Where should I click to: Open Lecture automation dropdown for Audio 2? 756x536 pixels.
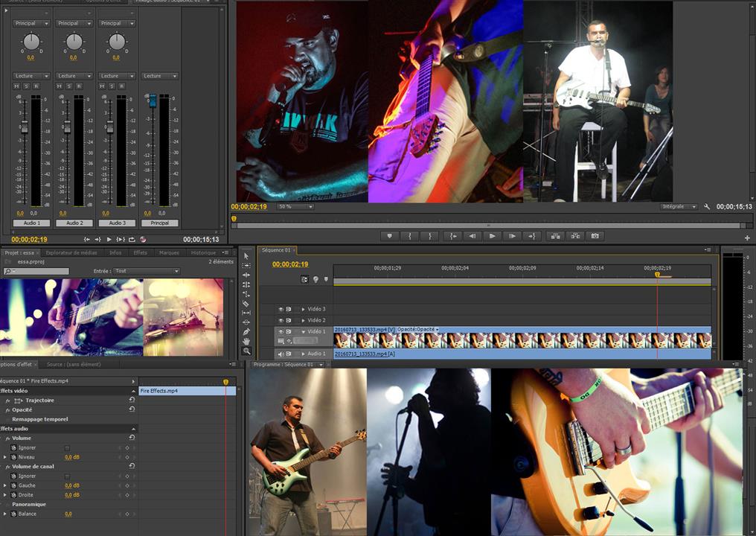click(74, 76)
